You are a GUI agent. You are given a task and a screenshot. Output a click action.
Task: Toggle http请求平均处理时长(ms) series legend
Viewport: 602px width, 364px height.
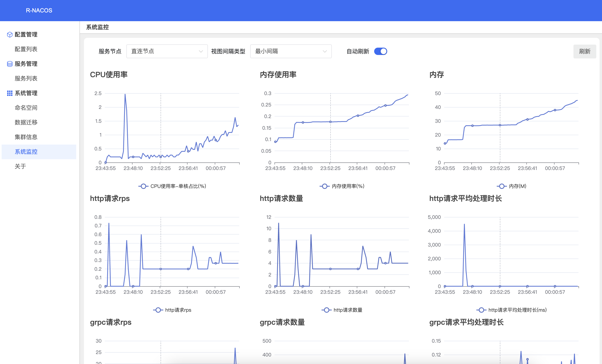517,310
